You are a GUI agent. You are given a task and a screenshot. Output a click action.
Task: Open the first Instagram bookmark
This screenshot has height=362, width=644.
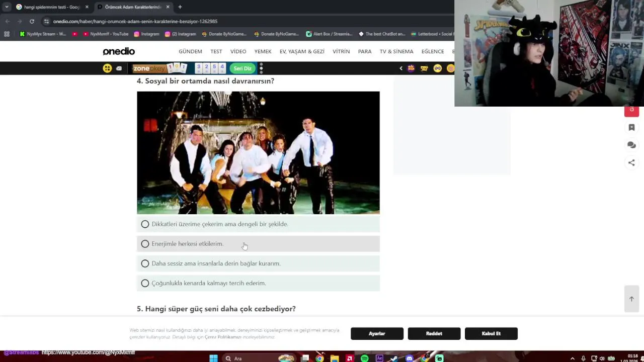146,34
